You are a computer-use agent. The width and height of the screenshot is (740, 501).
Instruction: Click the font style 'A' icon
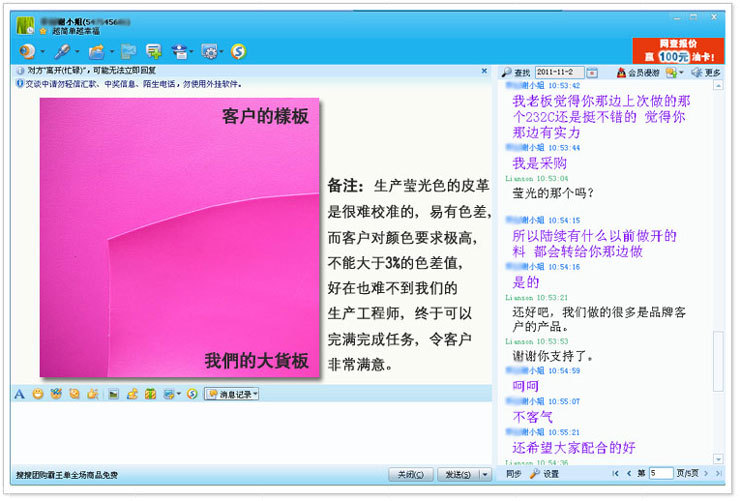[19, 394]
